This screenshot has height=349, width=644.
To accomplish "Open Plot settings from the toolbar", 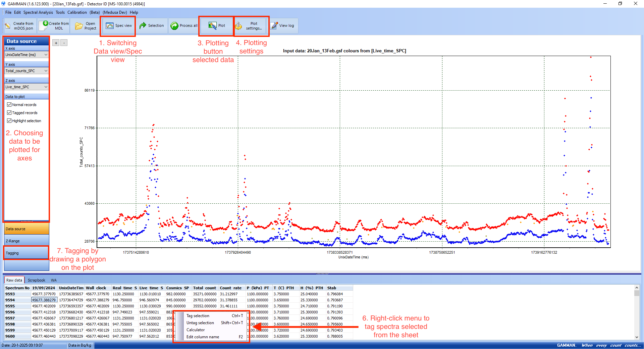I will [238, 26].
